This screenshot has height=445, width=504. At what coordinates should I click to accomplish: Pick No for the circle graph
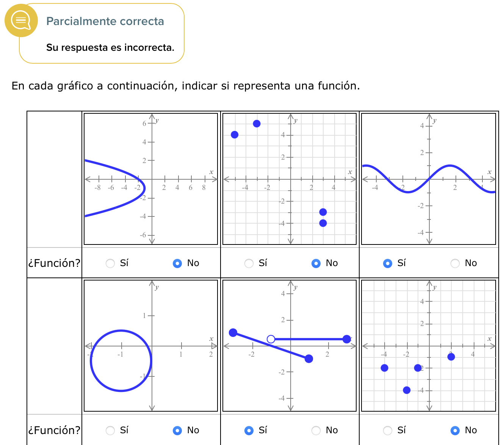click(x=177, y=430)
